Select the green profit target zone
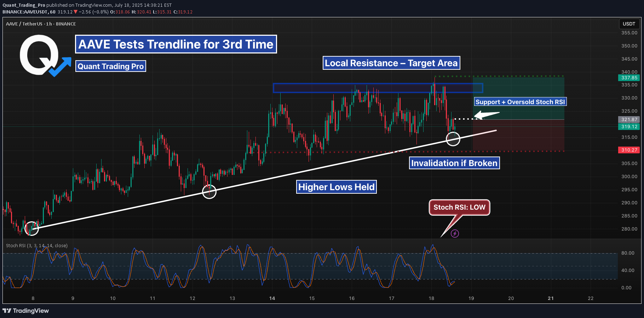Screen dimensions: 644x318 518,98
